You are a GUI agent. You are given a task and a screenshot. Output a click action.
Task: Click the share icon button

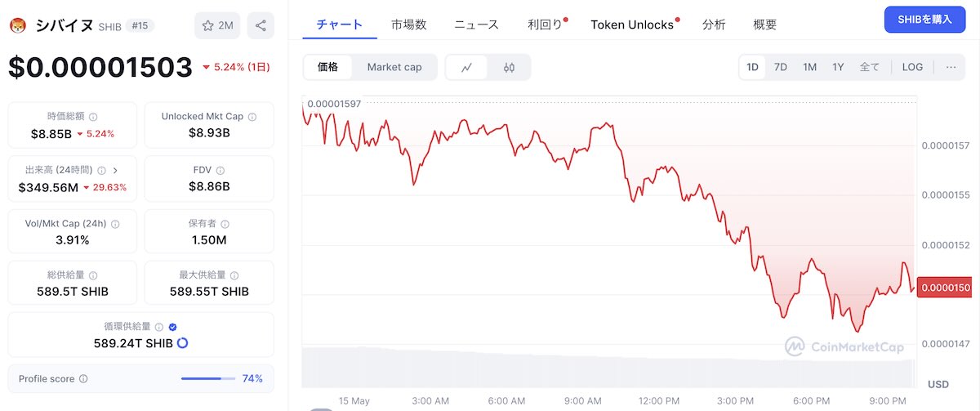point(261,25)
